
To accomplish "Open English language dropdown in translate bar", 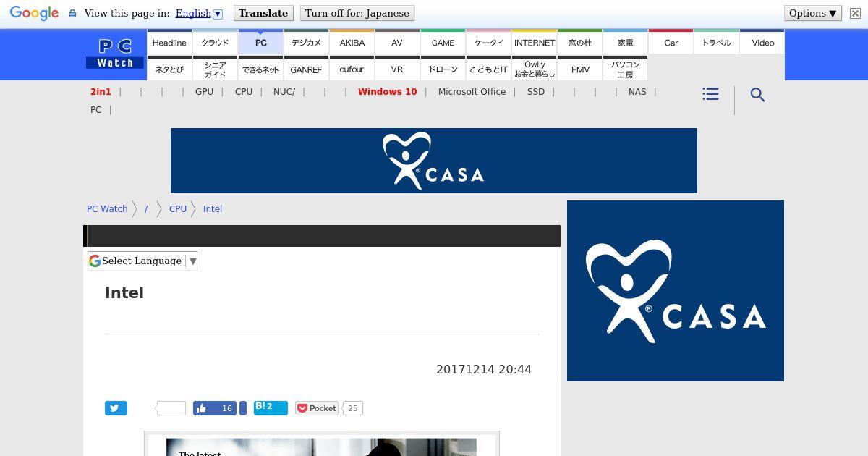I will tap(199, 13).
